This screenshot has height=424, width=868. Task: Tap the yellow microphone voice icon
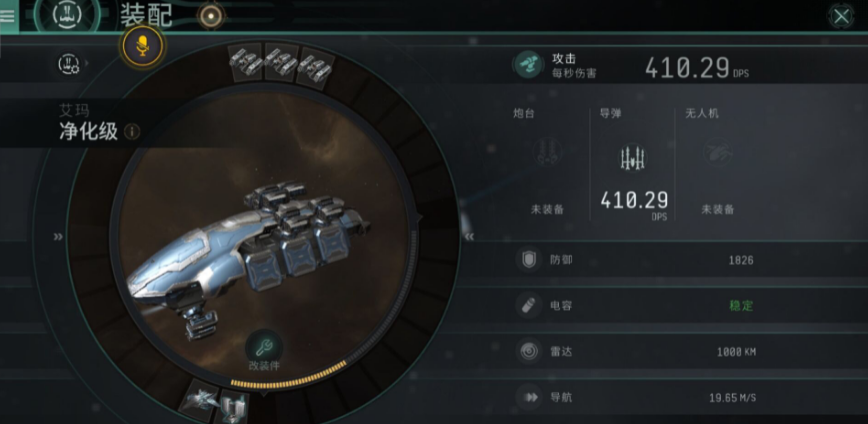(x=143, y=46)
